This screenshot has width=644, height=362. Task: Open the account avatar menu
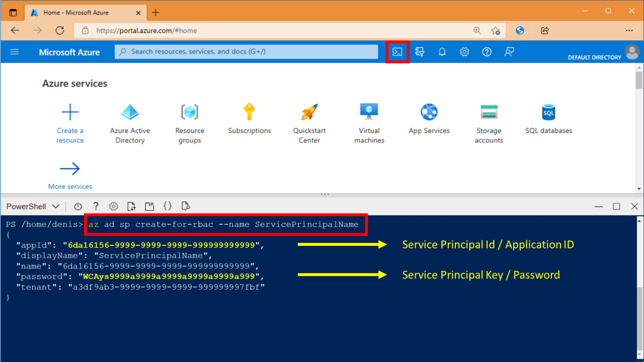coord(632,52)
